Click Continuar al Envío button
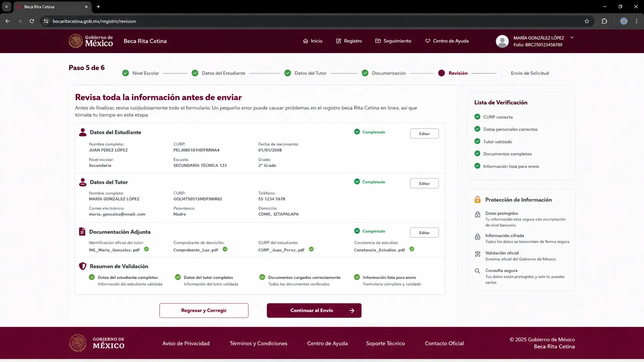The height and width of the screenshot is (362, 644). tap(314, 310)
